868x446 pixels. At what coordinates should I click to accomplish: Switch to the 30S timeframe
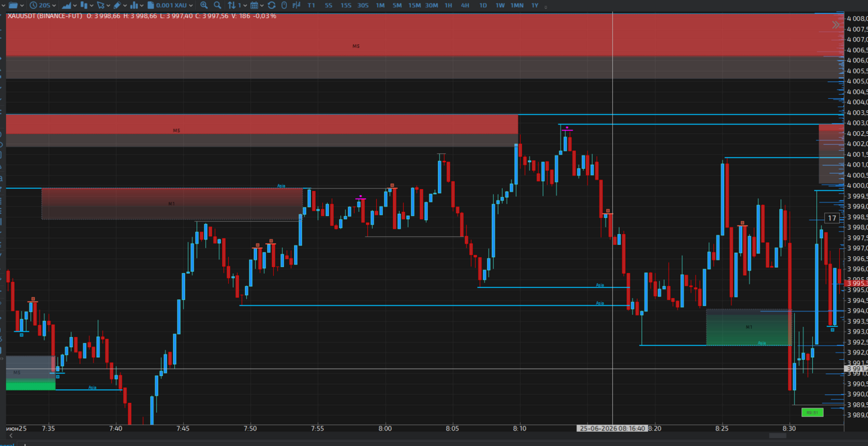click(x=363, y=5)
